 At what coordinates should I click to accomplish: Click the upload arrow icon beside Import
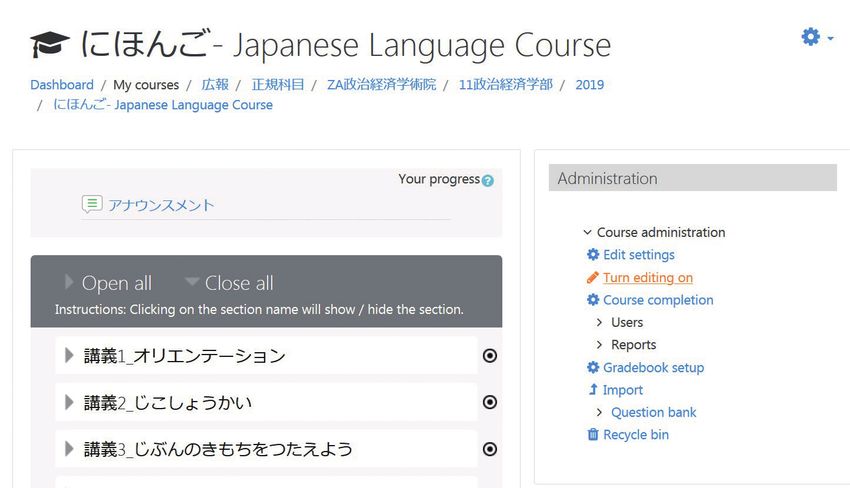[593, 389]
